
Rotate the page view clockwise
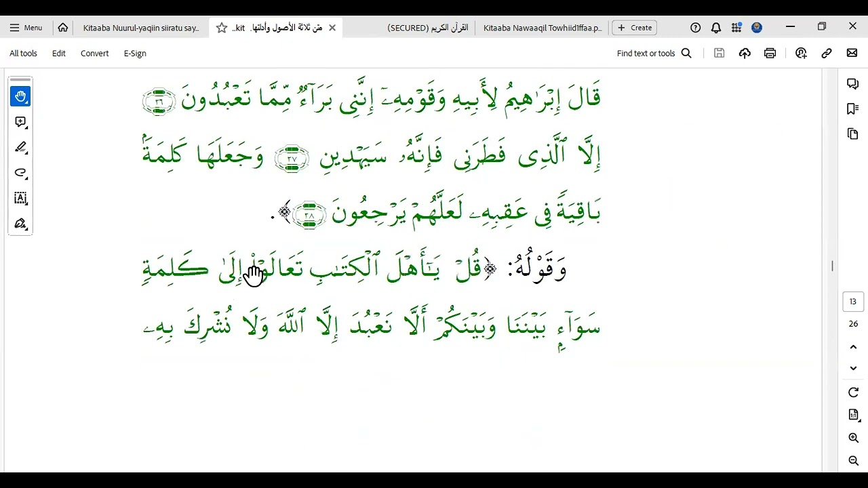853,392
